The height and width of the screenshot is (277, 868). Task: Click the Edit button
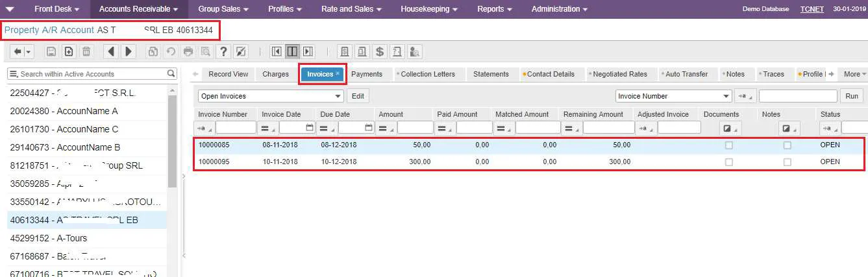(358, 96)
